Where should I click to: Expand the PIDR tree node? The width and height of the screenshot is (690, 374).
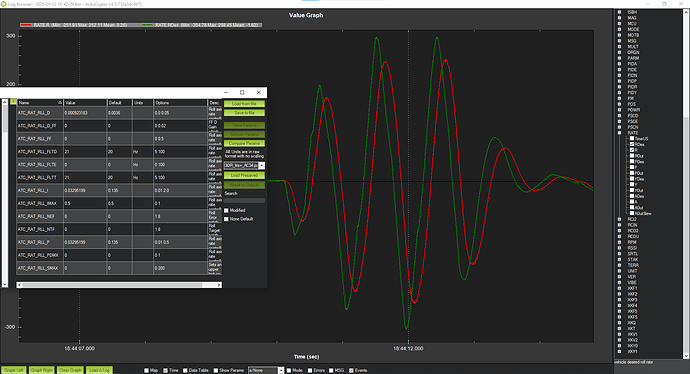coord(620,87)
